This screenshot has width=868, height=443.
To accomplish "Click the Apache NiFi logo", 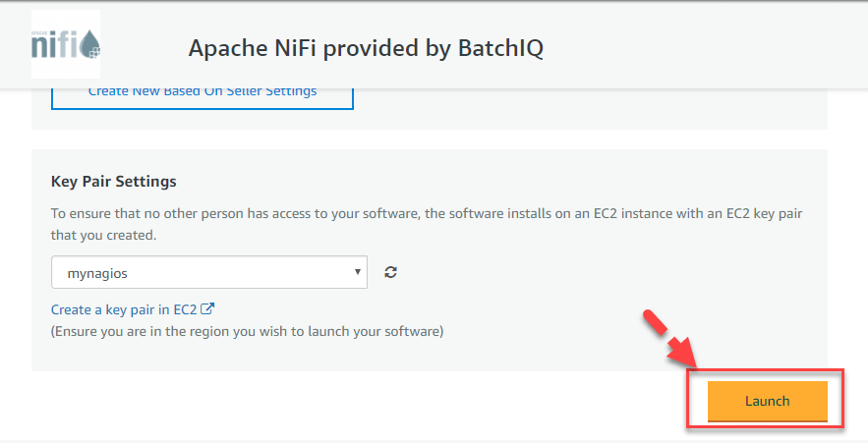I will [65, 45].
